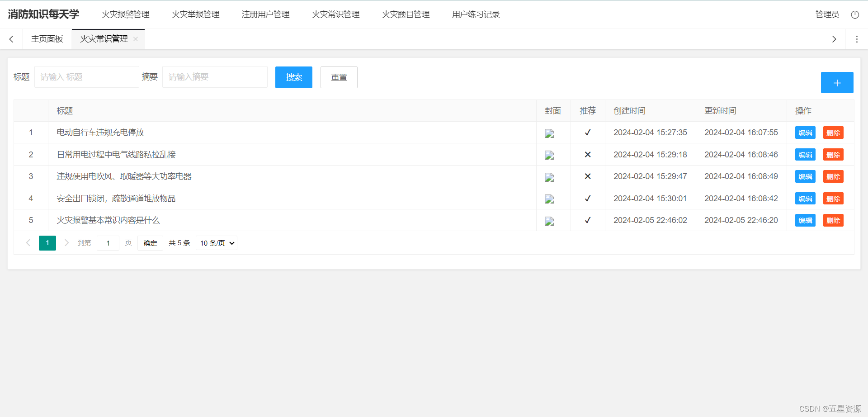Select title text 火灾报警基本常识内容是什么
868x417 pixels.
[108, 220]
